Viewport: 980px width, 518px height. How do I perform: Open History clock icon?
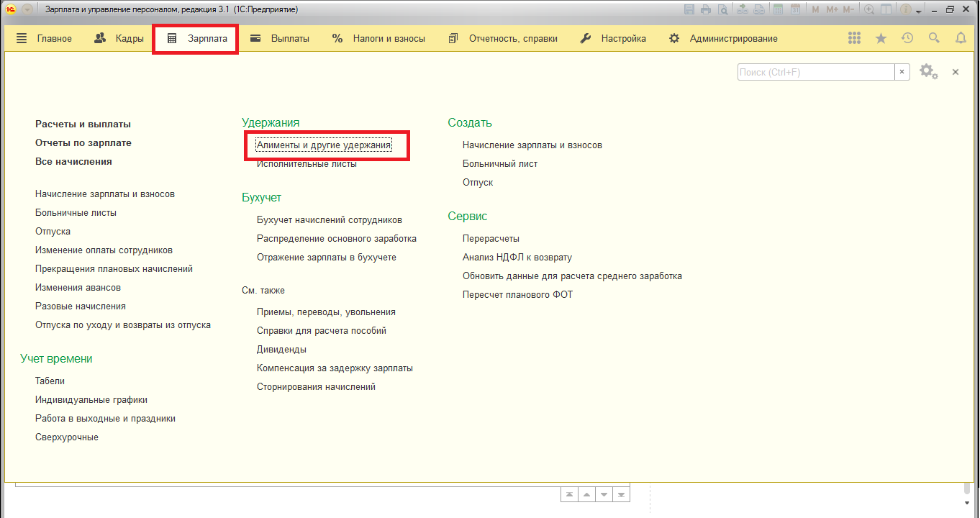[907, 38]
